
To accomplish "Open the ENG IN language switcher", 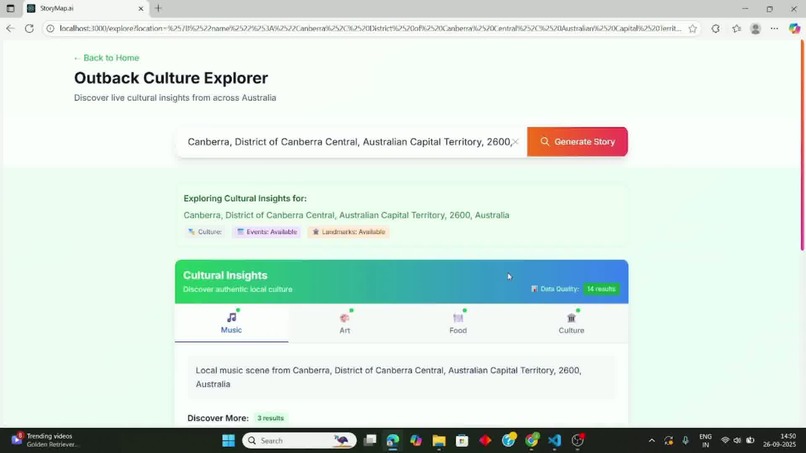I will pos(705,441).
